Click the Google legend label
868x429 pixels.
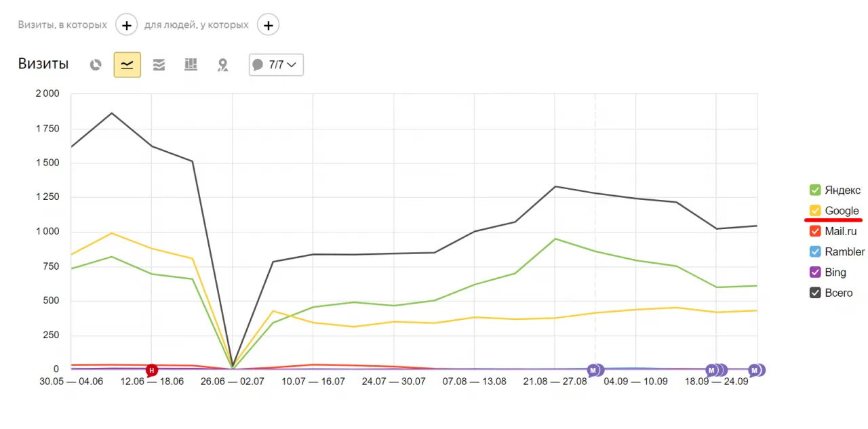point(842,211)
